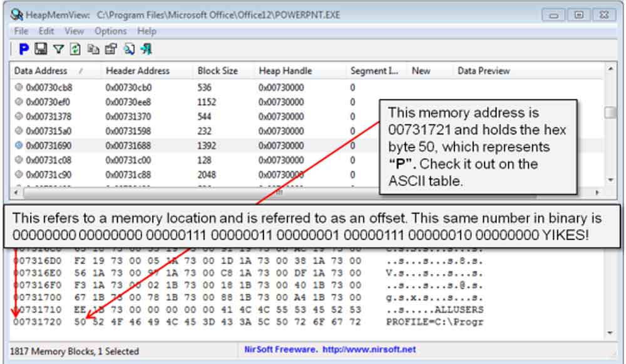This screenshot has height=364, width=626.
Task: Click the floppy disk save icon
Action: pos(41,49)
